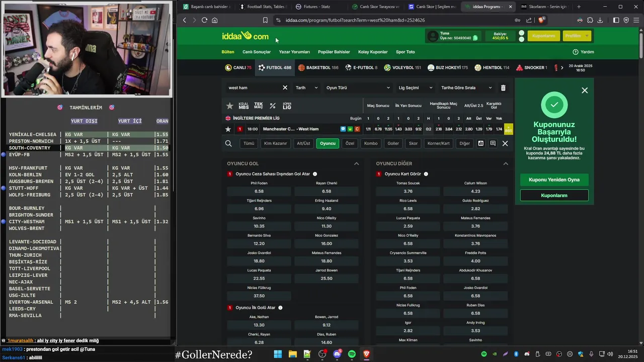The height and width of the screenshot is (362, 644).
Task: Select the Kim Kazanır market tab
Action: (275, 143)
